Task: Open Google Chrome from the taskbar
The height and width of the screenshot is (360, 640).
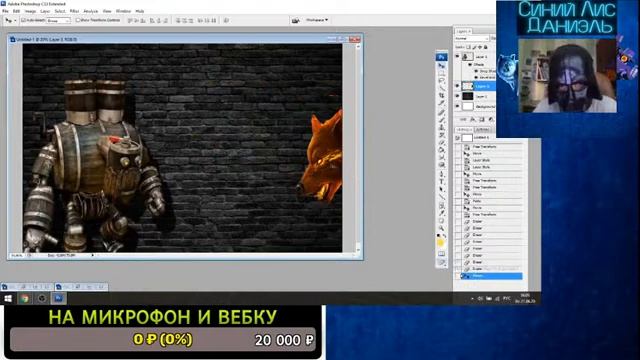Action: [24, 298]
